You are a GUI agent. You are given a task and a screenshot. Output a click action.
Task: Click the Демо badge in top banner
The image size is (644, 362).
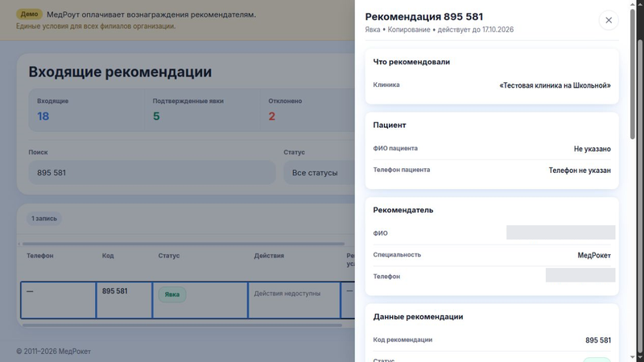pyautogui.click(x=30, y=14)
